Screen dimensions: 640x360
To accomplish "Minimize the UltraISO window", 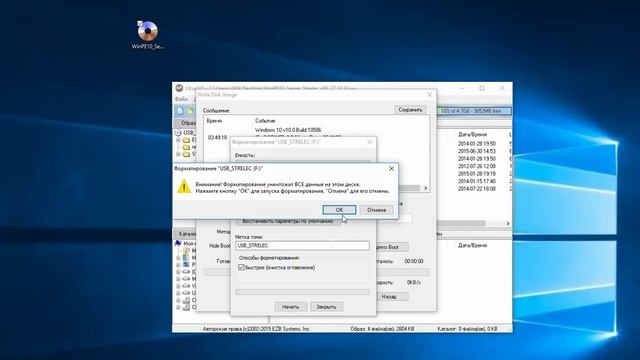I will [462, 88].
